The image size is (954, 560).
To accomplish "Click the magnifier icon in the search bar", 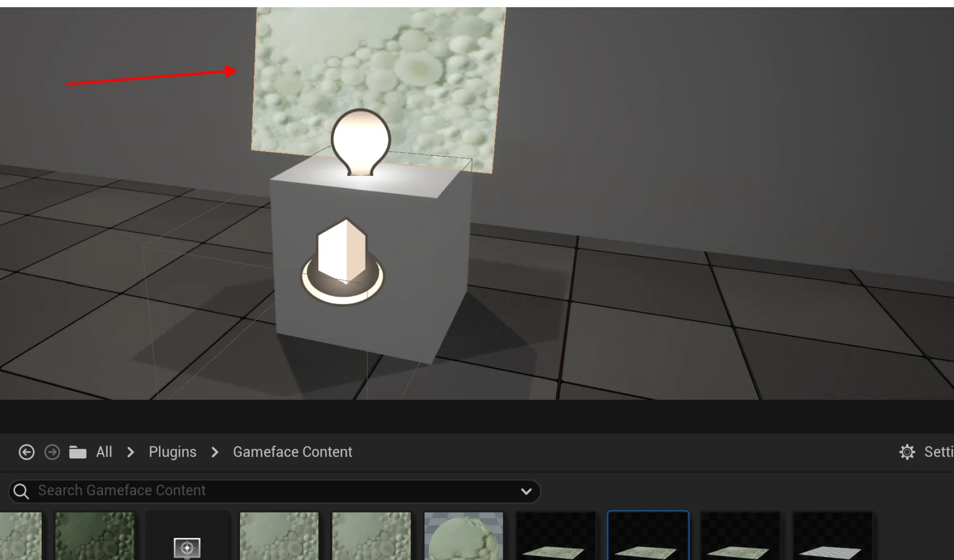I will click(21, 491).
